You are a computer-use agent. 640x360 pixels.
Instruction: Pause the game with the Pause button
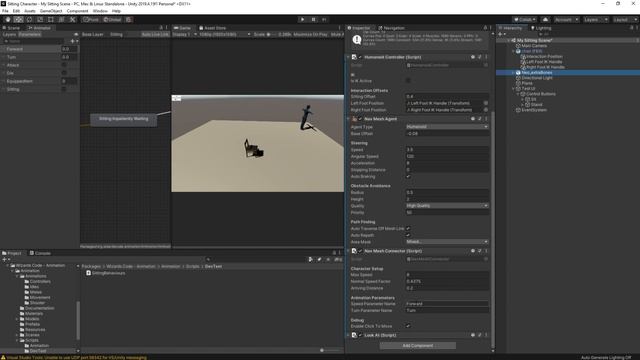click(x=313, y=20)
